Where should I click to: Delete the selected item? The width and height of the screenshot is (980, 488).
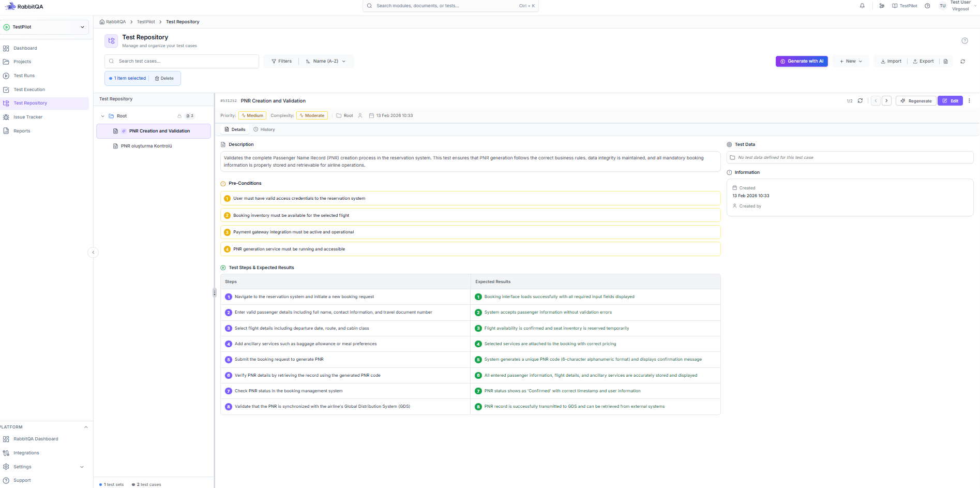(164, 78)
